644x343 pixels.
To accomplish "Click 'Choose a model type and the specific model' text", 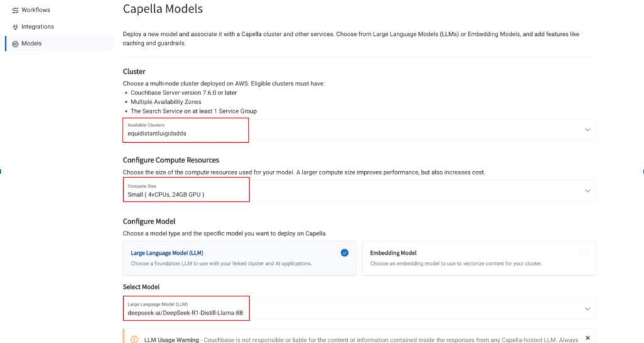I will pos(225,233).
